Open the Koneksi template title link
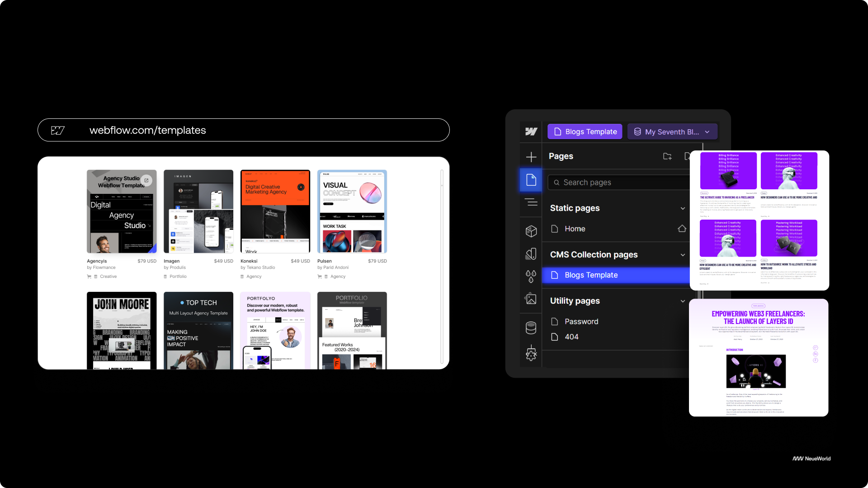This screenshot has height=488, width=868. pos(249,261)
